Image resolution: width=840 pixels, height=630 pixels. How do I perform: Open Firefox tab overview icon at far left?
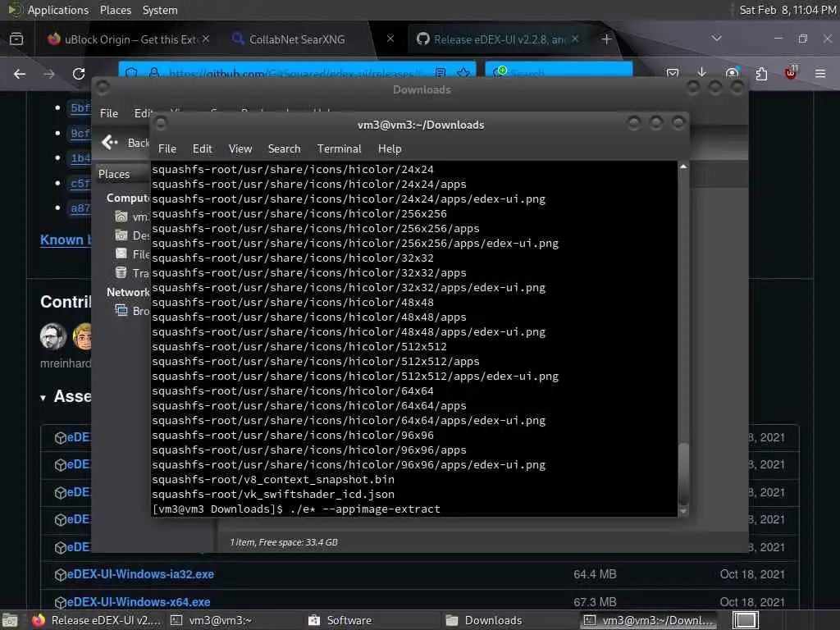[x=16, y=39]
